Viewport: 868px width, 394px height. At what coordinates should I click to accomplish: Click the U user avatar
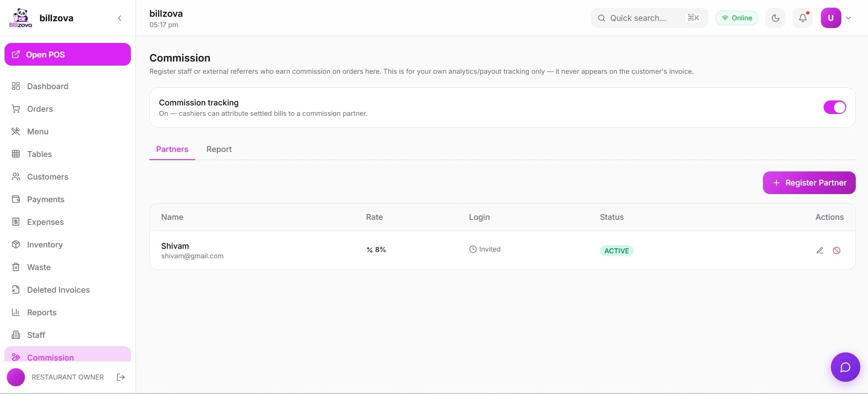click(x=831, y=18)
